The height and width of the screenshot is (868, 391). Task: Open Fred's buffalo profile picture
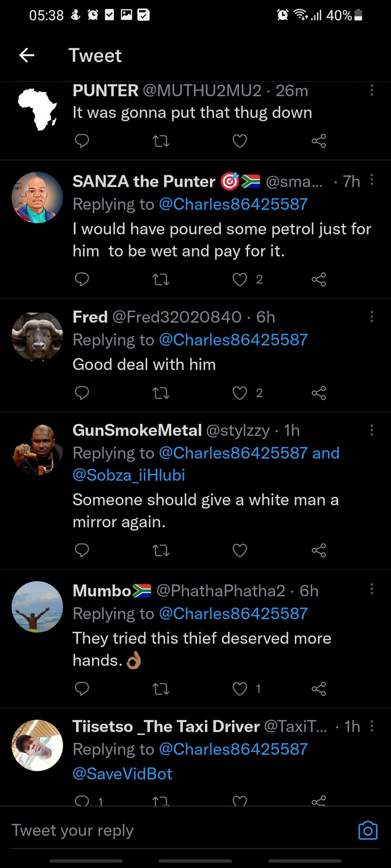[37, 336]
